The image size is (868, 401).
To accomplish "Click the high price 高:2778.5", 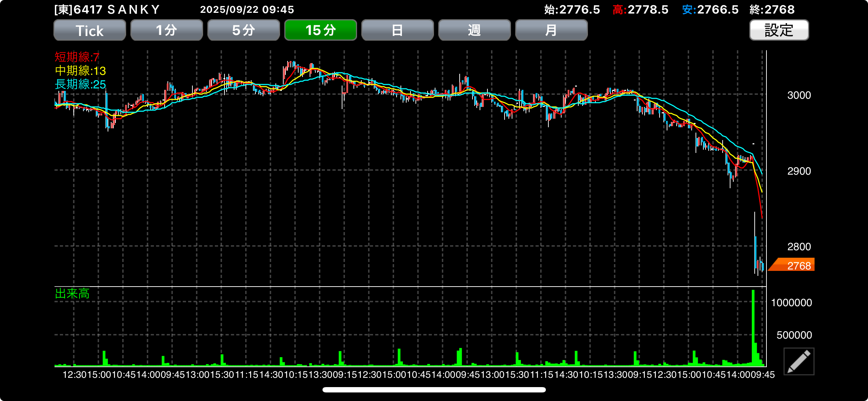I will coord(641,10).
